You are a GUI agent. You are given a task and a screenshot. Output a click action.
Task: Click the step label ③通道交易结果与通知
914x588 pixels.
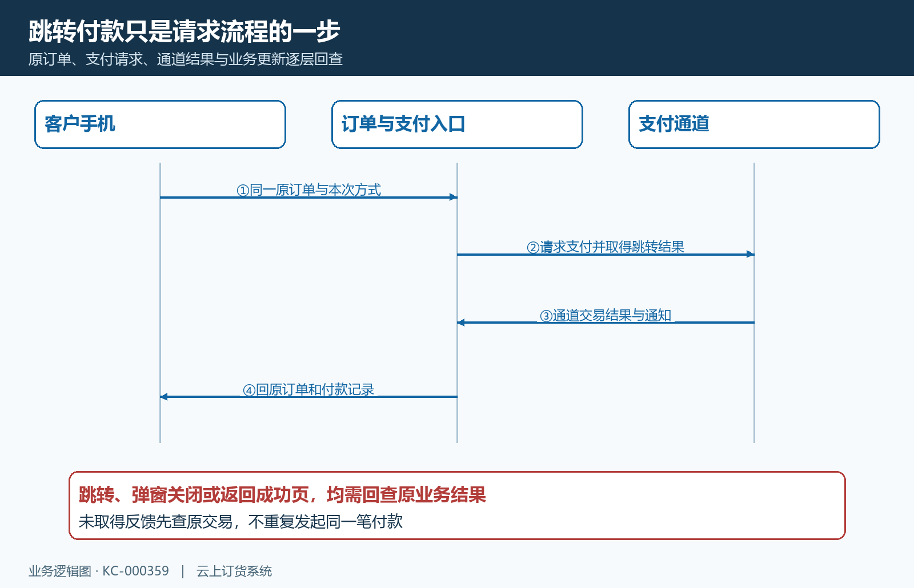pyautogui.click(x=606, y=316)
